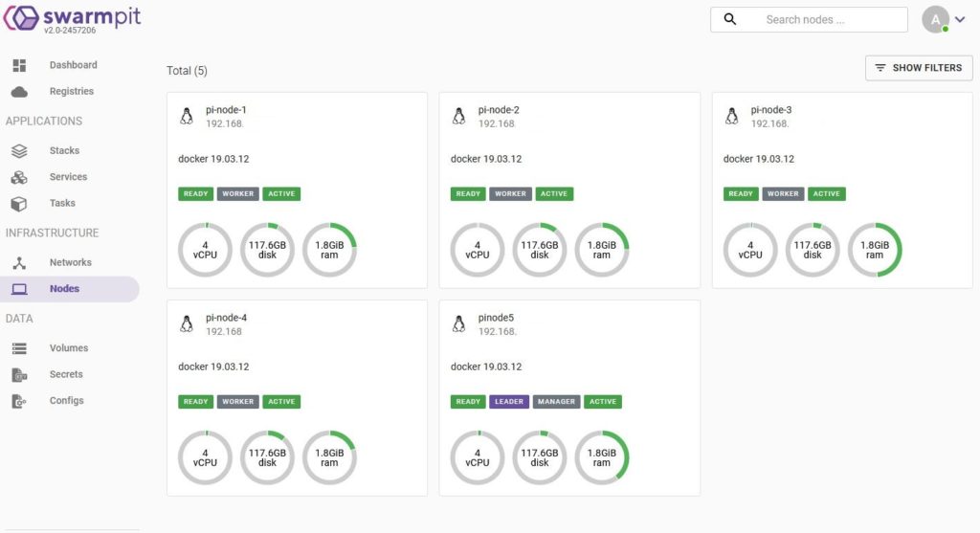
Task: Click the Registries cloud icon
Action: pyautogui.click(x=19, y=92)
